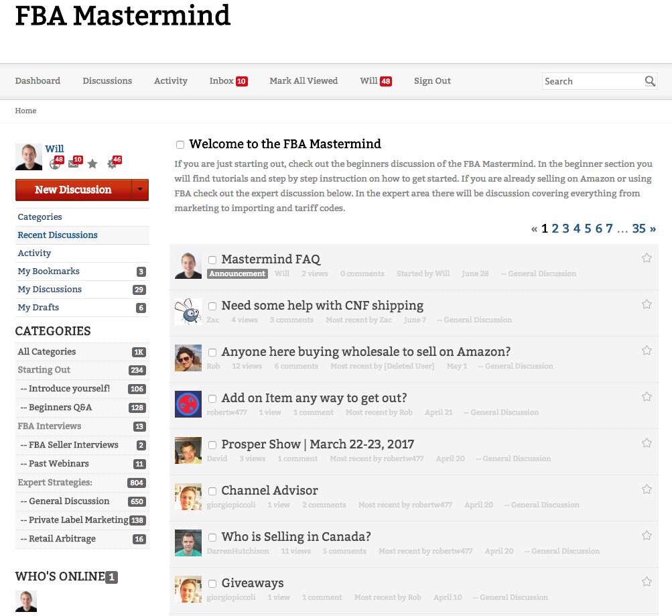The image size is (672, 616).
Task: Check the Mastermind FAQ checkbox
Action: coord(212,259)
